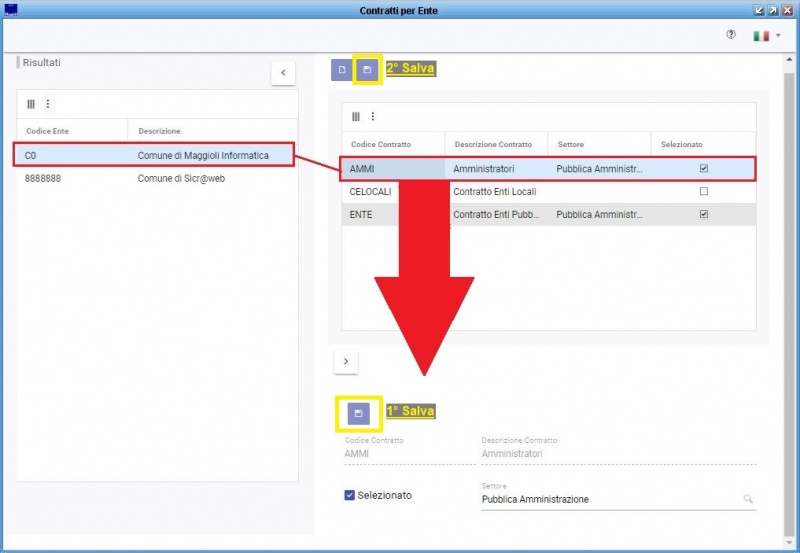800x553 pixels.
Task: Click the restore-down window button in title bar
Action: [759, 10]
